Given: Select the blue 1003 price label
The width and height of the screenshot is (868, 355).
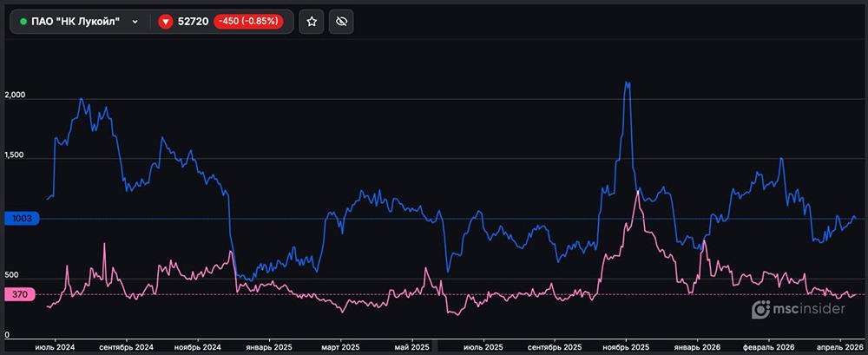Looking at the screenshot, I should click(21, 219).
